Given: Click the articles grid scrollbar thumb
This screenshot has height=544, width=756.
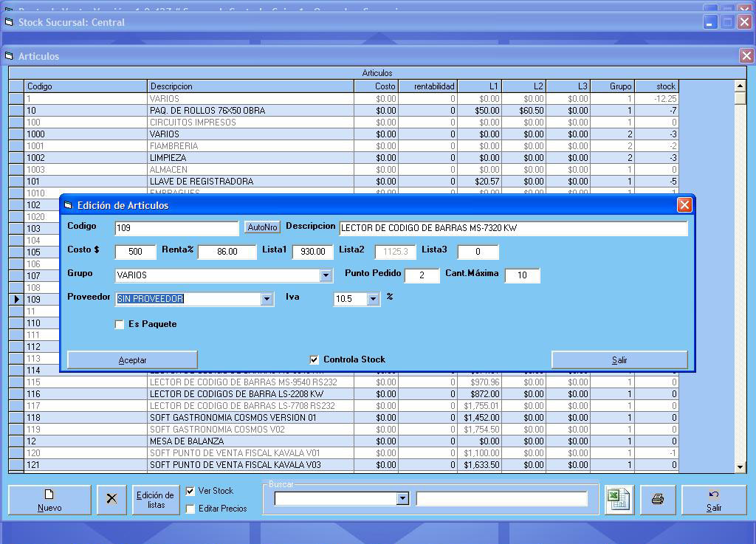Looking at the screenshot, I should [x=740, y=98].
